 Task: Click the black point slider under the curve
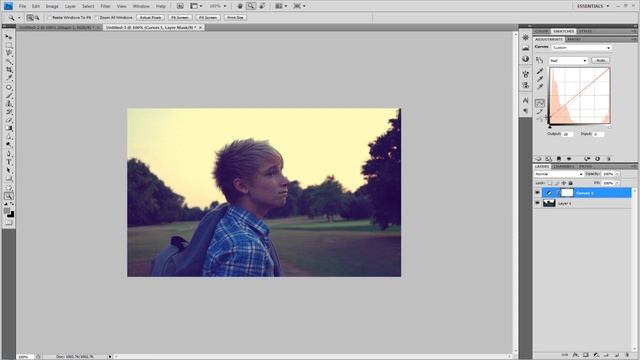click(x=550, y=127)
